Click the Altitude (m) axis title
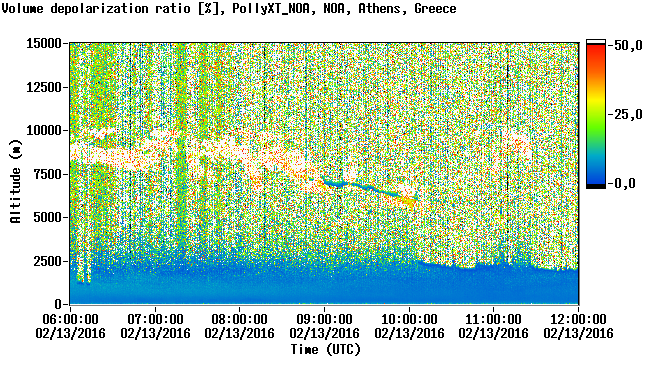The width and height of the screenshot is (665, 389). pyautogui.click(x=16, y=181)
